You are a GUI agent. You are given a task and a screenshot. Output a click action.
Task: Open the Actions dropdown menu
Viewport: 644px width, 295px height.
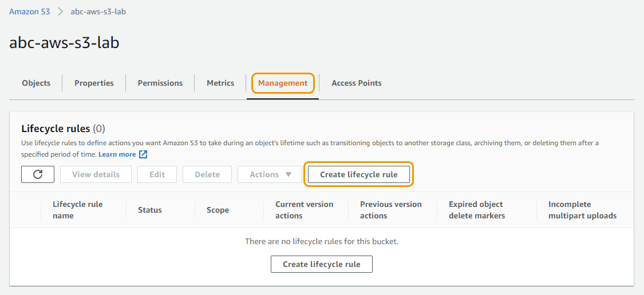click(270, 174)
